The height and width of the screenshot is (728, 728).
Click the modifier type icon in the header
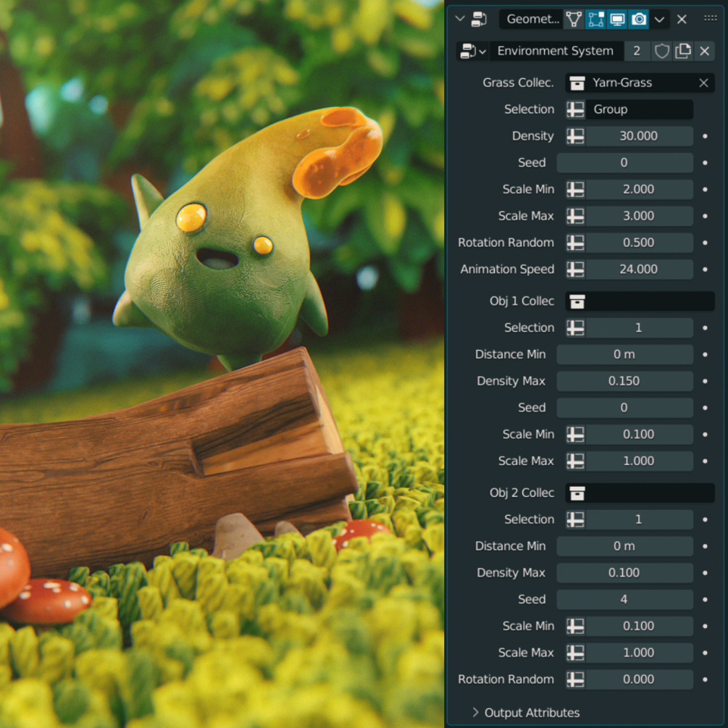coord(478,19)
